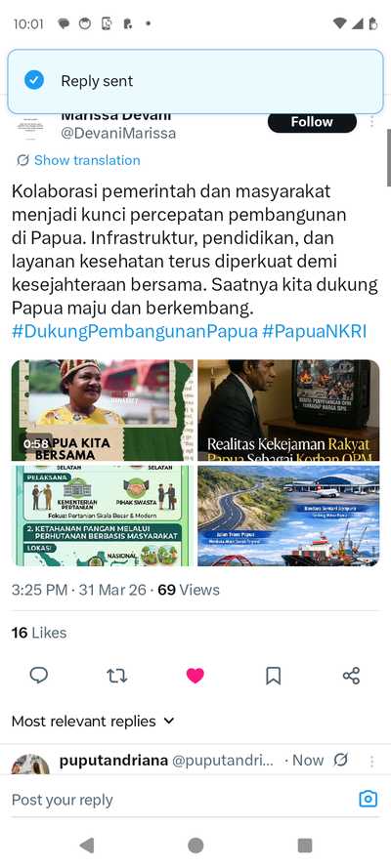This screenshot has height=868, width=391.
Task: Open #PapuaNKRI hashtag
Action: [314, 332]
